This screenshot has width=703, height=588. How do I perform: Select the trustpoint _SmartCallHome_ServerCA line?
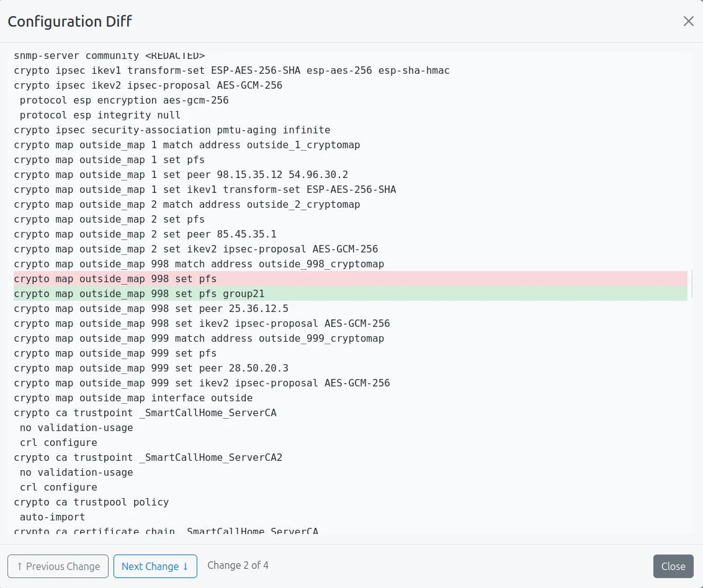pos(145,412)
